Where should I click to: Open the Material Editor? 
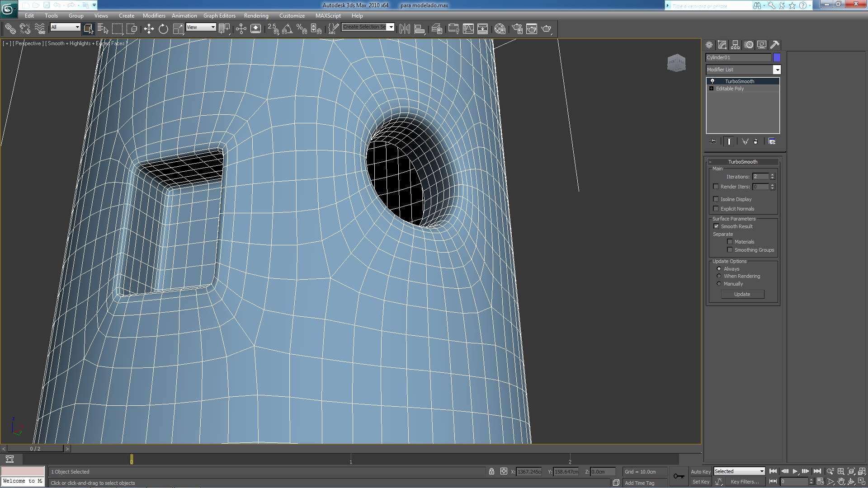click(x=500, y=29)
